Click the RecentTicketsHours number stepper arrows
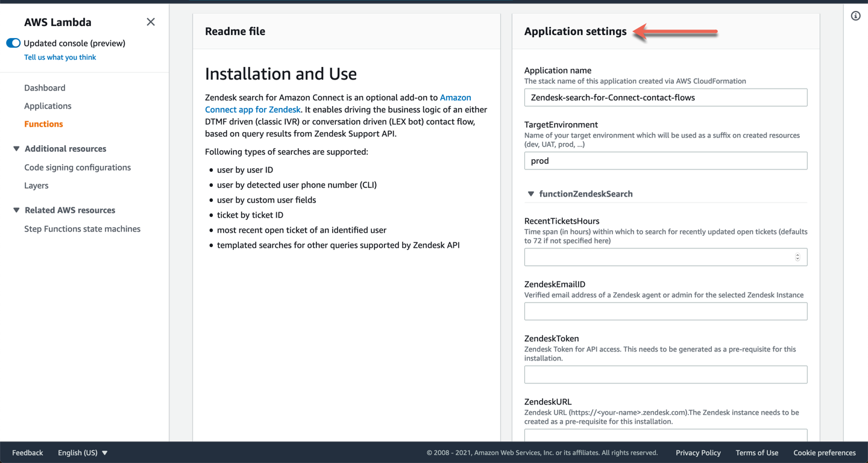This screenshot has width=868, height=463. coord(797,257)
